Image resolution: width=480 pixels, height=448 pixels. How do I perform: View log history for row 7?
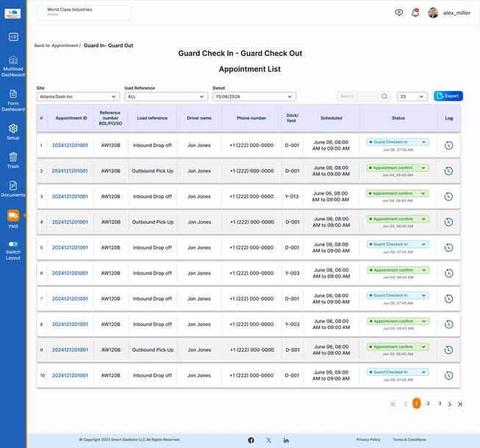448,299
